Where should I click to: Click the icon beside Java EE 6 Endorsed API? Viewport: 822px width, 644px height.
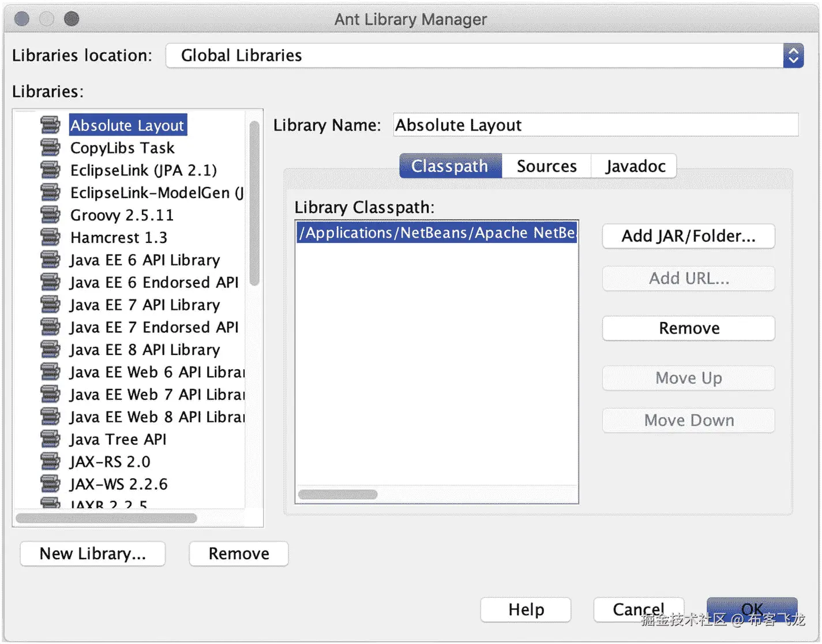tap(50, 282)
